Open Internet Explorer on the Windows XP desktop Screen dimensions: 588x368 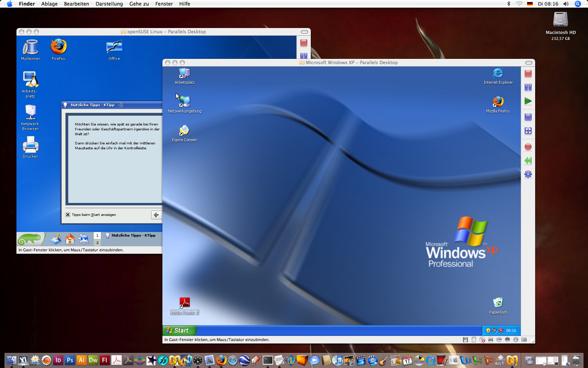[498, 74]
